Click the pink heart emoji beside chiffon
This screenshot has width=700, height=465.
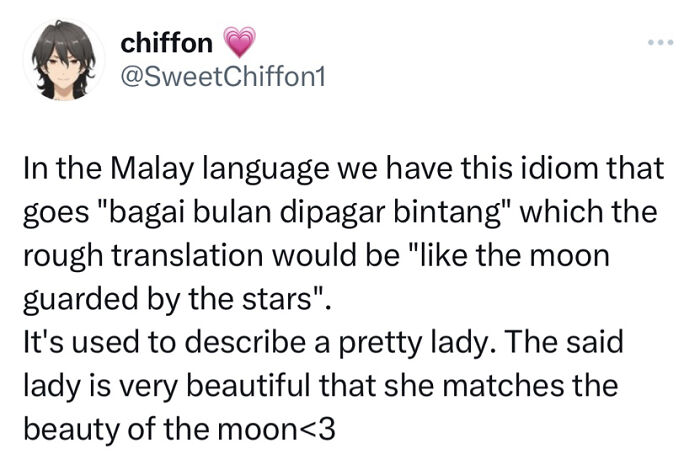pos(239,43)
